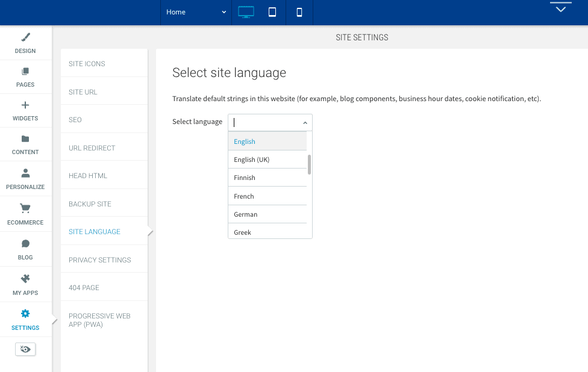Open the Blog speech bubble icon
Screen dimensions: 588x372
tap(25, 244)
